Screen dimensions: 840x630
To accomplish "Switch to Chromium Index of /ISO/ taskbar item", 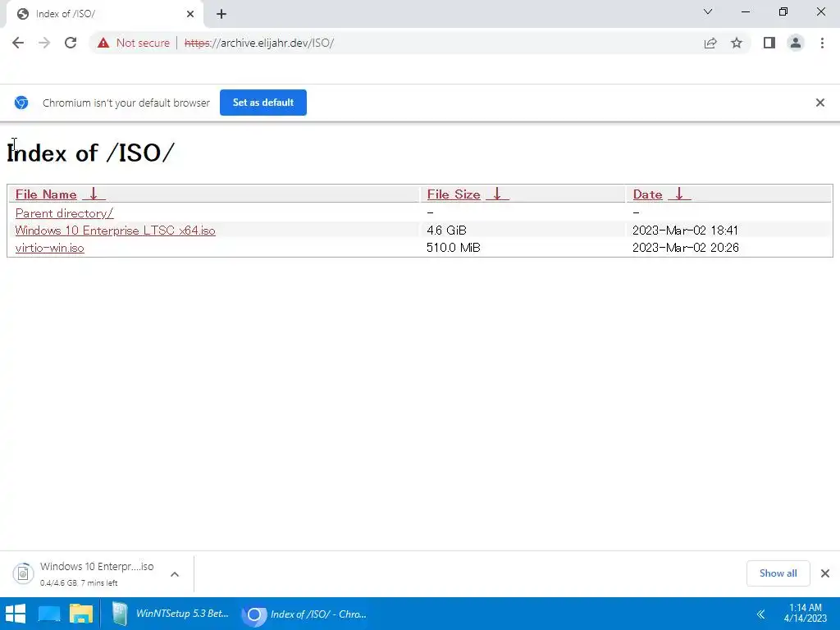I will tap(304, 614).
